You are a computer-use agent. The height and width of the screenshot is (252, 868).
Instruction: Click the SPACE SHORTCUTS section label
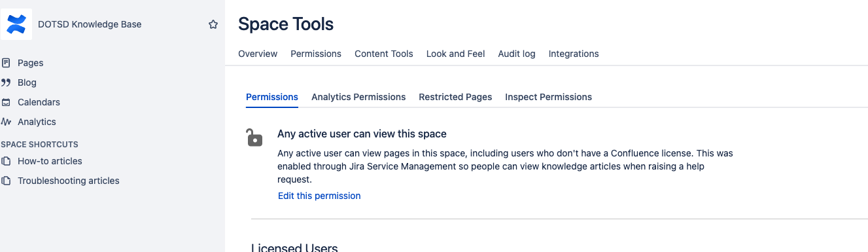click(x=40, y=144)
